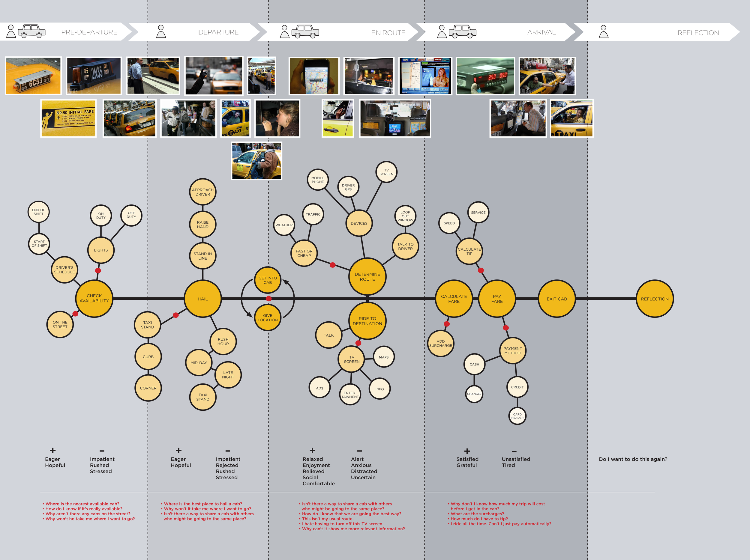The image size is (750, 560).
Task: Click the CARD READER node
Action: (x=517, y=416)
